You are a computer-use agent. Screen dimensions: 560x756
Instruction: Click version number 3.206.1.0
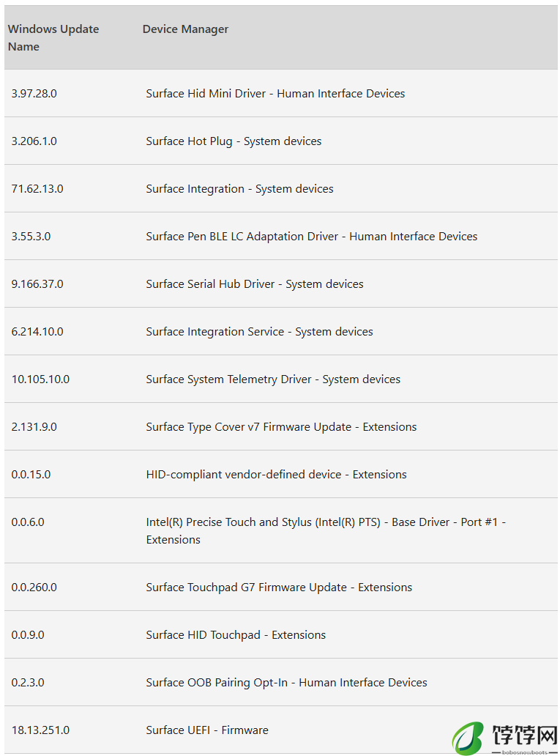coord(34,141)
